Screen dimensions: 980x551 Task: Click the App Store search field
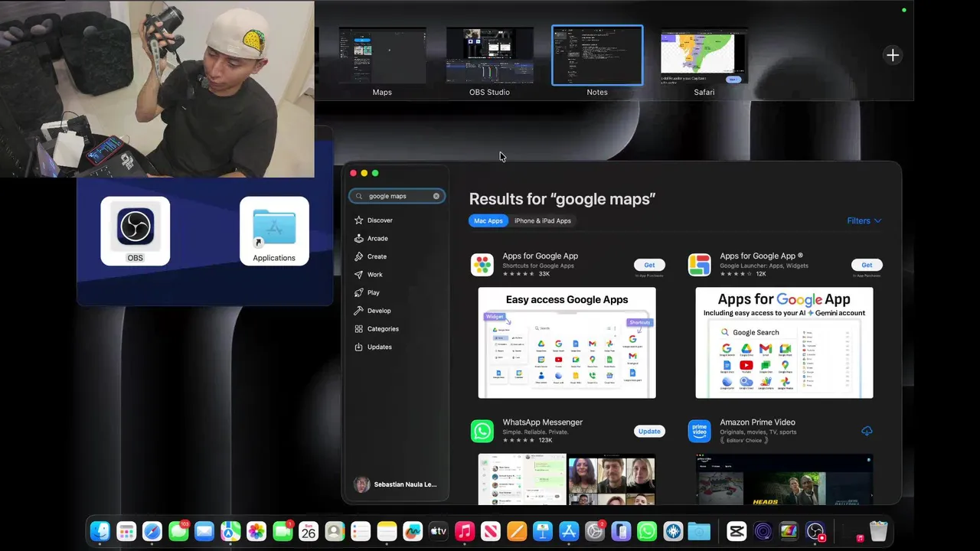[x=397, y=196]
